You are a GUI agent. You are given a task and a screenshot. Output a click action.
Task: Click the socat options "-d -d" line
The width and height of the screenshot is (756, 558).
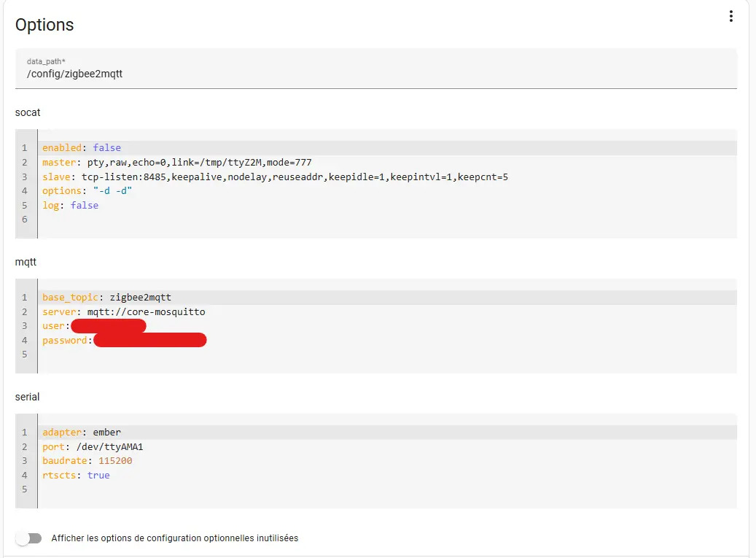(87, 191)
